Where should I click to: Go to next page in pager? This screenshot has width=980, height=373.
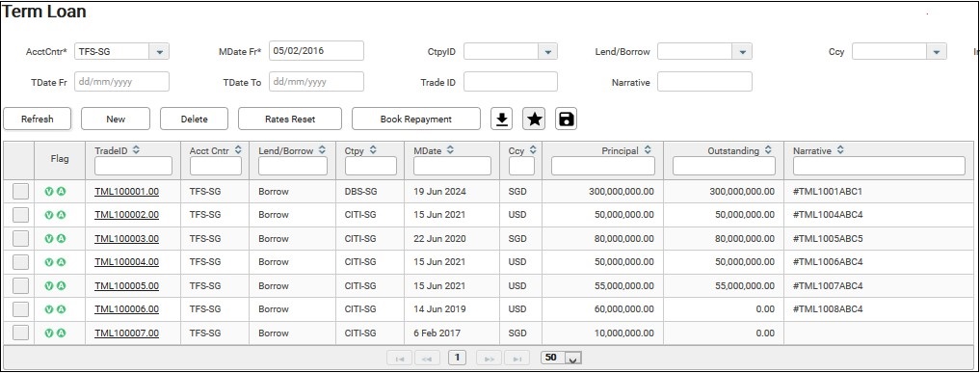click(490, 358)
